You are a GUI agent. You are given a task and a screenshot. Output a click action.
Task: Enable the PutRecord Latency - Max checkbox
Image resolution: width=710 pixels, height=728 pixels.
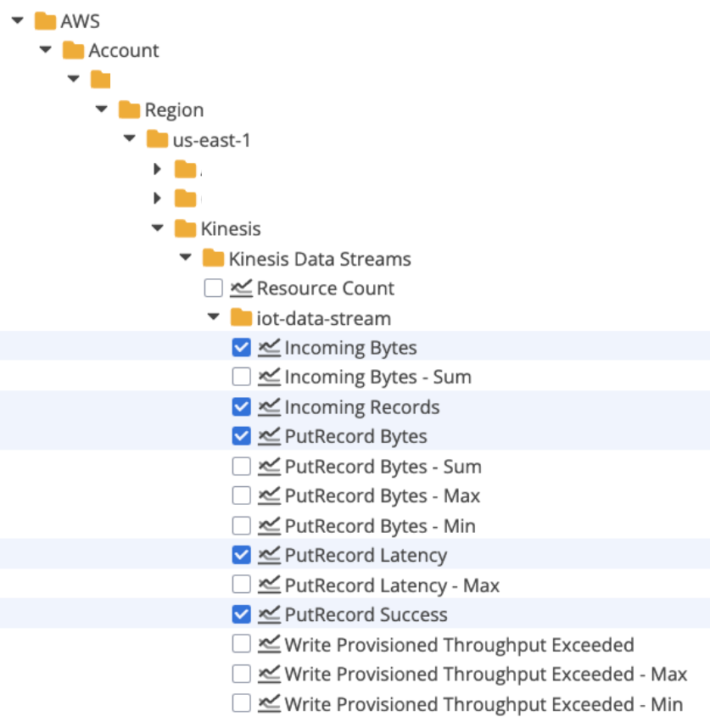coord(242,585)
